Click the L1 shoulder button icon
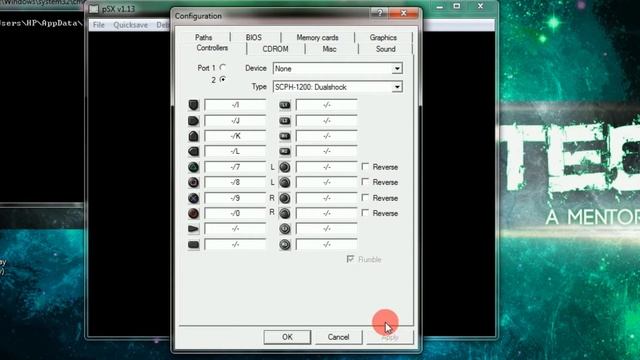 click(x=285, y=105)
